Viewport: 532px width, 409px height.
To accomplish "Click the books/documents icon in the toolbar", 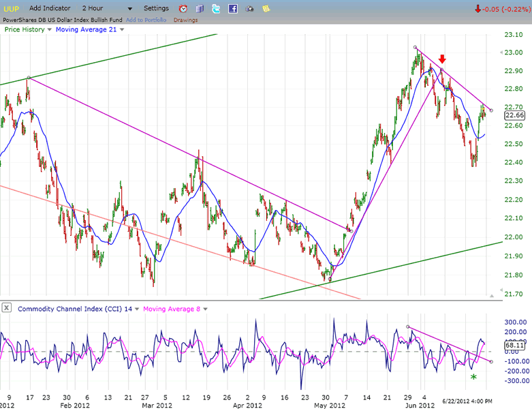I will 200,9.
